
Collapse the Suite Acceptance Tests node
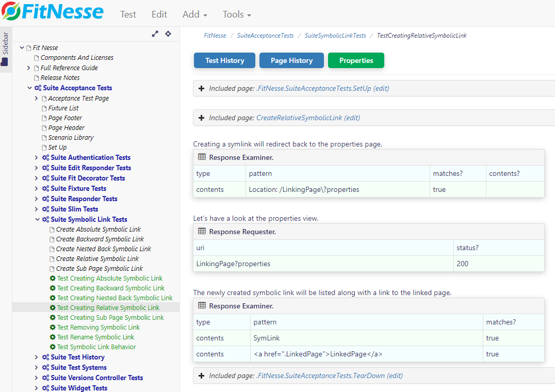click(x=30, y=88)
